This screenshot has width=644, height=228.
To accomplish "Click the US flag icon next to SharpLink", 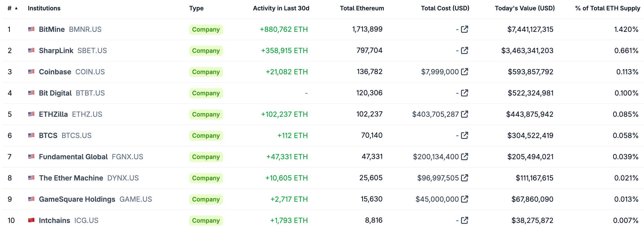I will (31, 51).
